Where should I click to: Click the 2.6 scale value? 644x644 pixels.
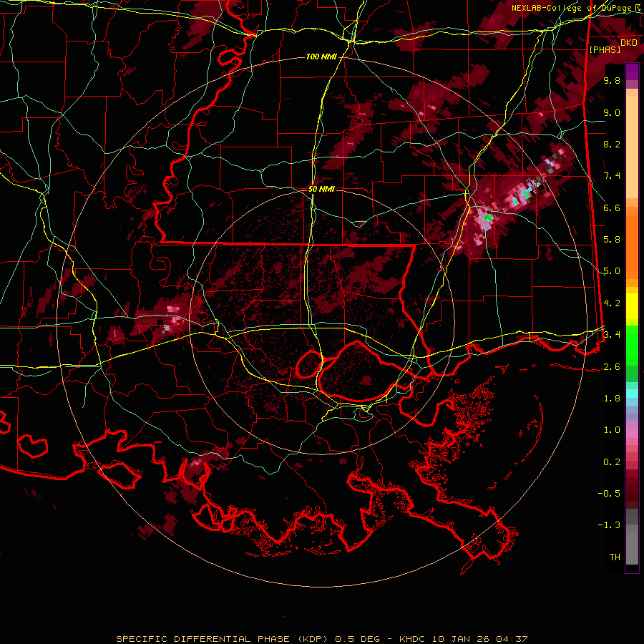coord(612,367)
